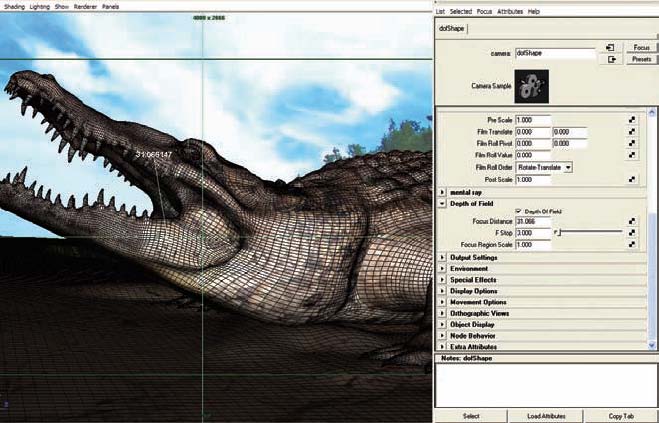The height and width of the screenshot is (423, 659).
Task: Click map button beside Film Roll Pivot
Action: click(632, 144)
